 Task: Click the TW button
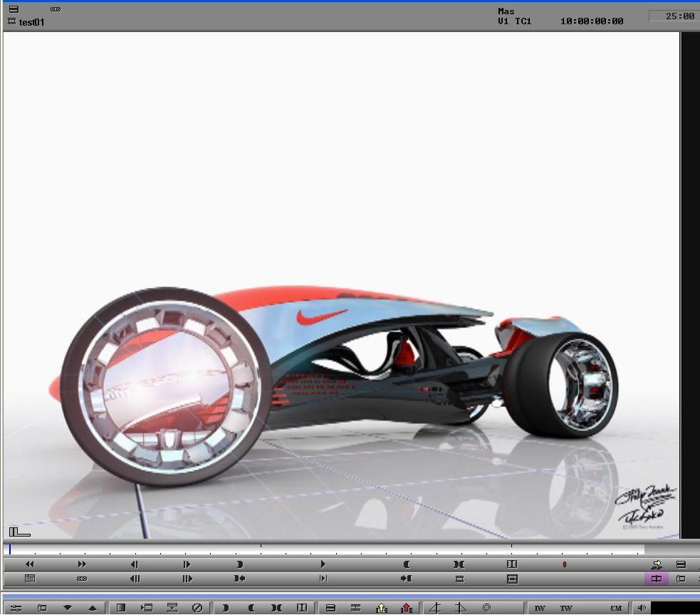tap(565, 609)
